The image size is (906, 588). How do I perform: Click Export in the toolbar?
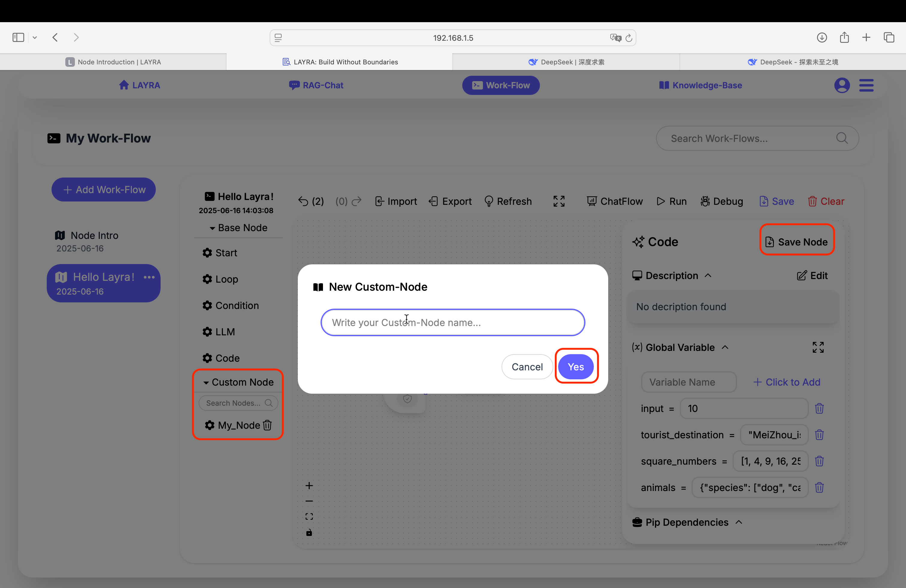[450, 201]
